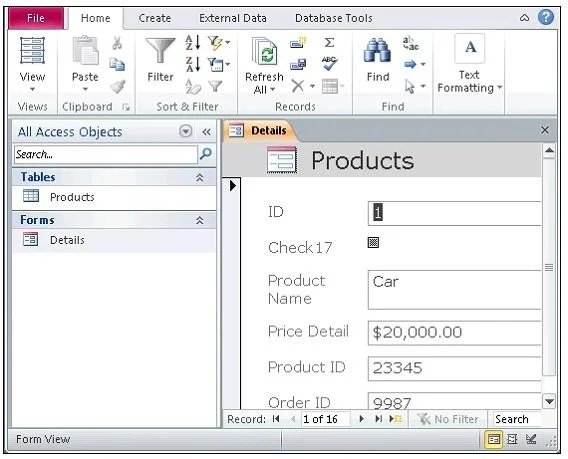Open the Text Formatting button
This screenshot has width=568, height=459.
tap(469, 63)
